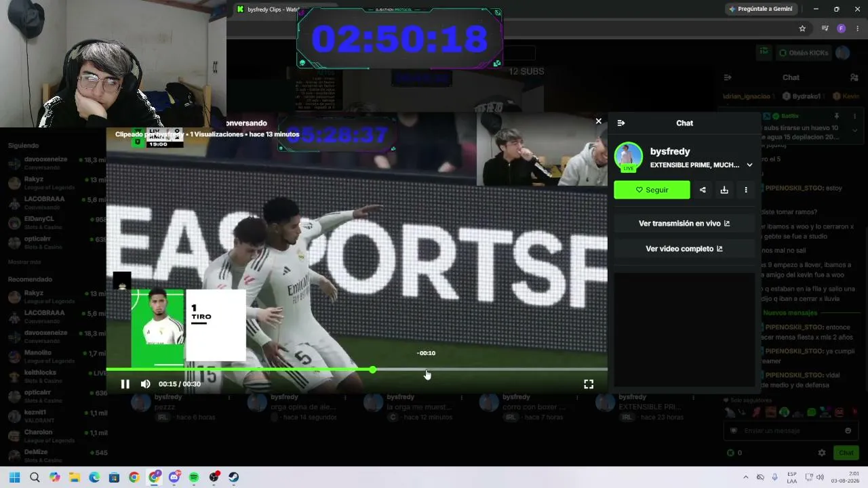Open Charolon channel in sidebar
The image size is (868, 488).
54,436
